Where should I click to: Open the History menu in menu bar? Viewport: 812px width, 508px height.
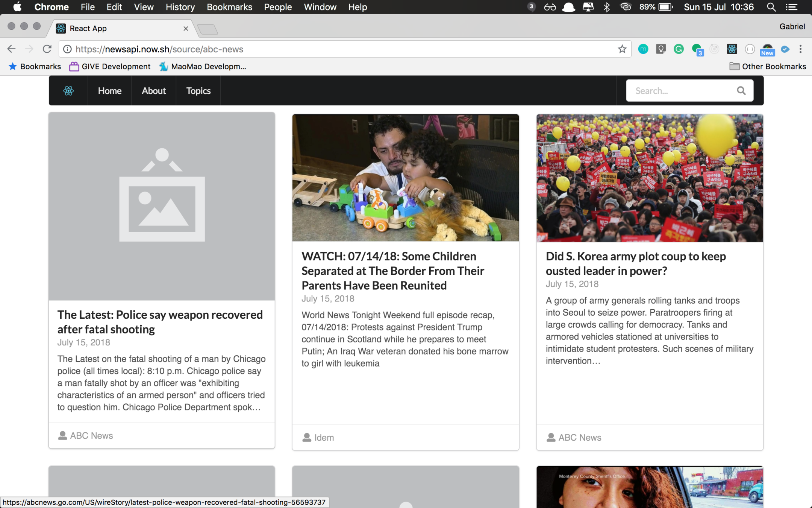(x=180, y=7)
